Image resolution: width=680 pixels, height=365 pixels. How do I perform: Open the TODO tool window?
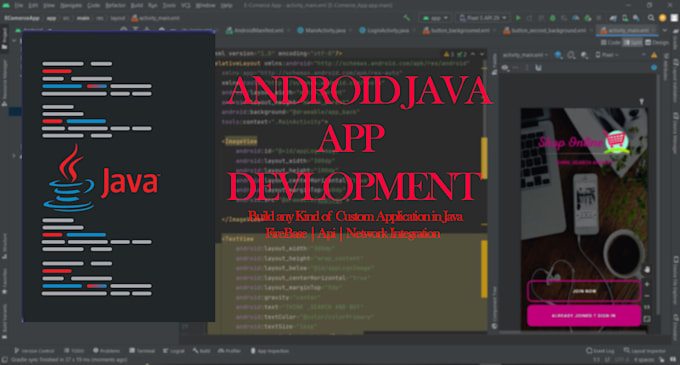tap(74, 351)
